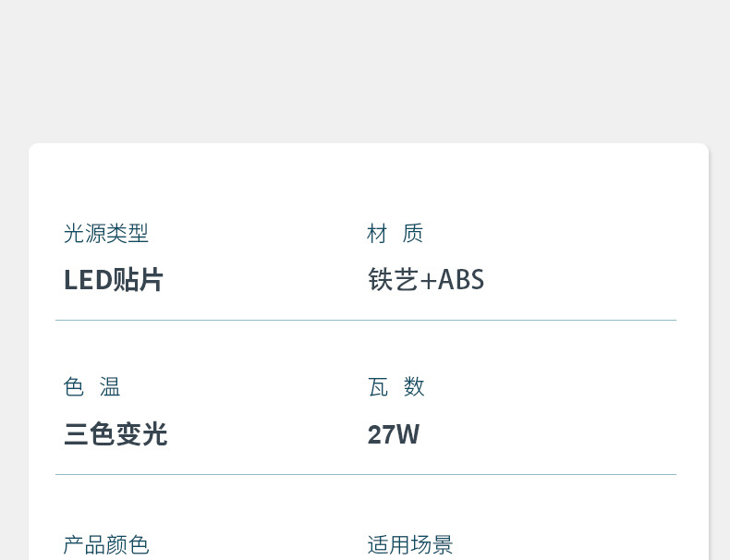
Task: Select the 三色变光 value text
Action: point(116,434)
